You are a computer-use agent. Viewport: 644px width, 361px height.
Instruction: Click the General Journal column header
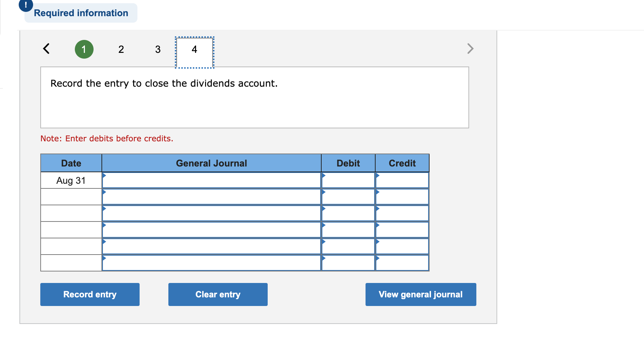[212, 163]
